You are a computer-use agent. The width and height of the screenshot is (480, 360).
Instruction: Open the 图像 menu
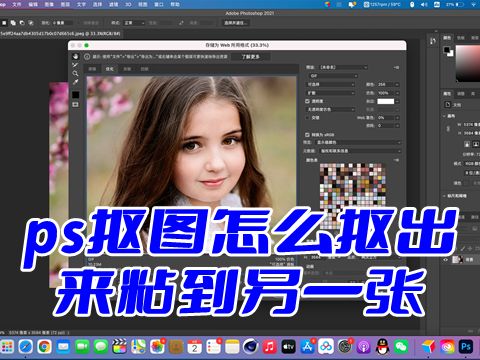point(49,4)
